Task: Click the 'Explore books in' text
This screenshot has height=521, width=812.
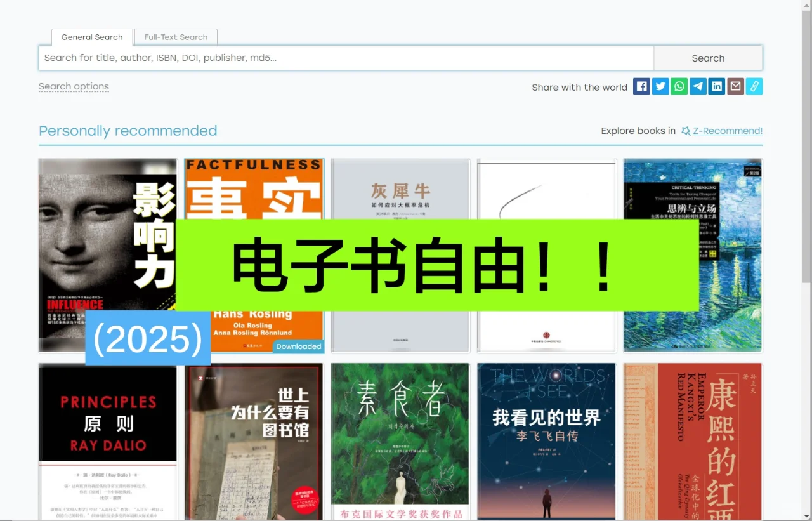Action: tap(638, 131)
